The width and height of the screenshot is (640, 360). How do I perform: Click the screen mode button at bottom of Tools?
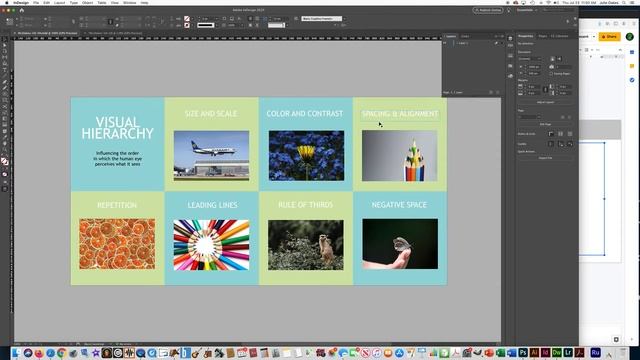[x=5, y=189]
